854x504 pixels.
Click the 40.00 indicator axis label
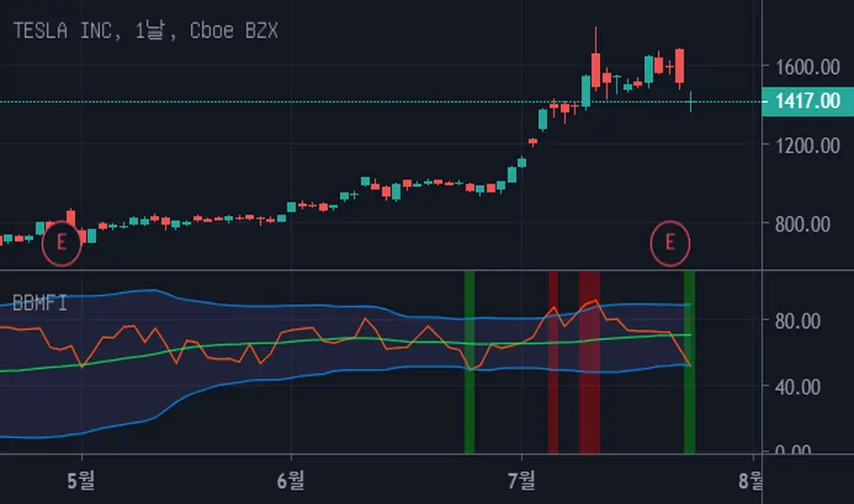pyautogui.click(x=797, y=387)
